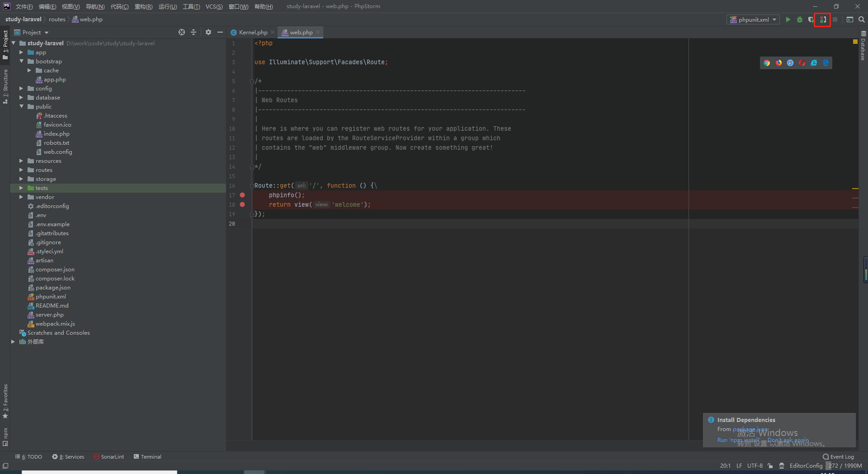The image size is (868, 474).
Task: Open web.php in Chrome browser icon
Action: tap(767, 62)
